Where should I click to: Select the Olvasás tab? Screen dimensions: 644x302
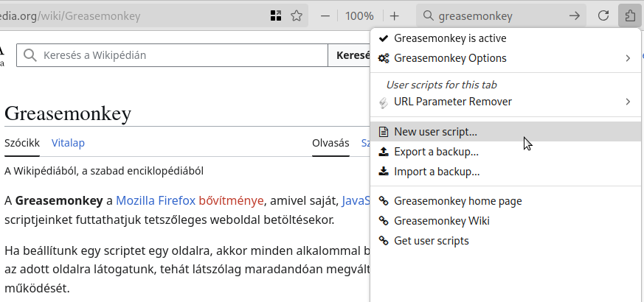[x=330, y=143]
